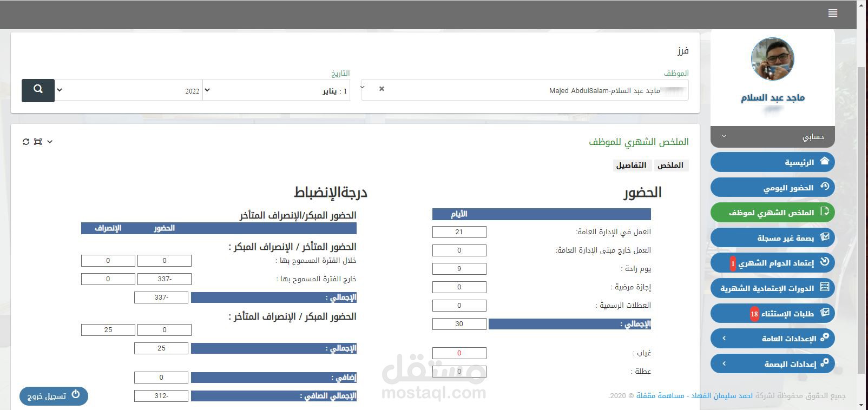Click the exception requests checklist icon
Image resolution: width=868 pixels, height=410 pixels.
point(824,313)
